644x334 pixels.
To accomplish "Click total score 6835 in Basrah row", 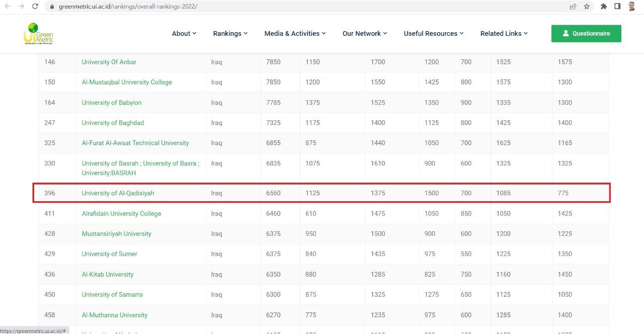I will [x=273, y=163].
